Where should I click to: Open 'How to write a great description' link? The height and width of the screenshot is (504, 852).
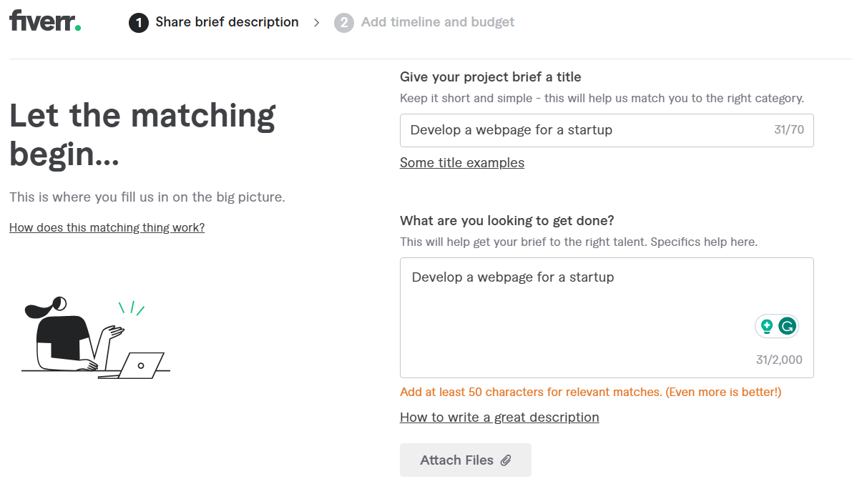[499, 417]
